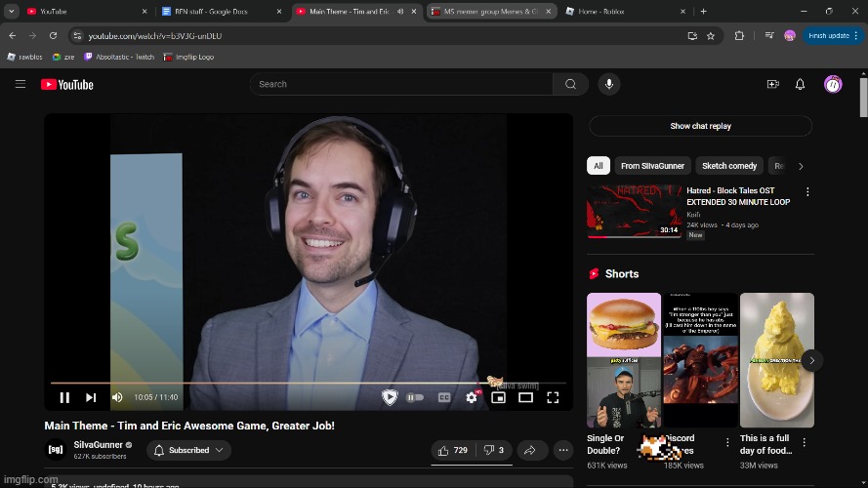Expand the Subscribed notification dropdown
868x488 pixels.
click(x=188, y=450)
